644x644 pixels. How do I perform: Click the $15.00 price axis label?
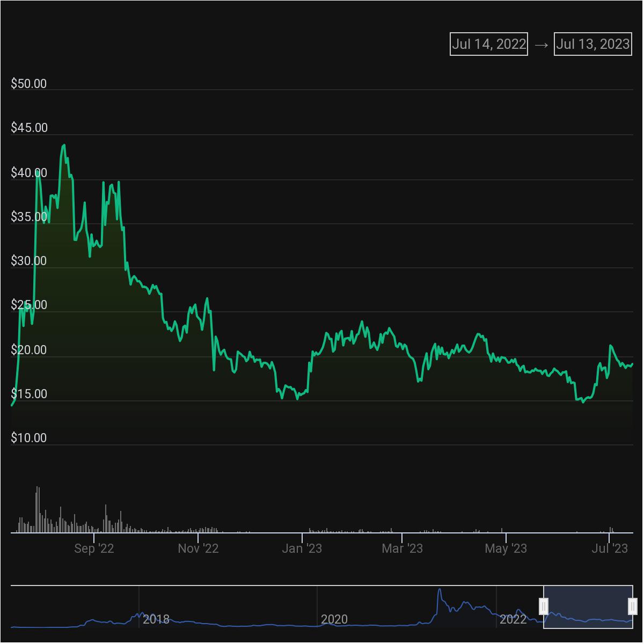pyautogui.click(x=29, y=394)
